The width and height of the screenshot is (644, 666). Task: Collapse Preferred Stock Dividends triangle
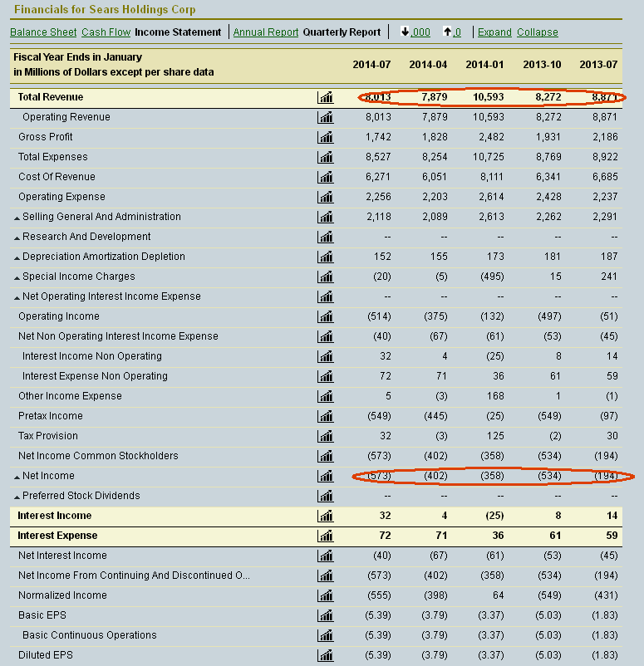click(17, 497)
